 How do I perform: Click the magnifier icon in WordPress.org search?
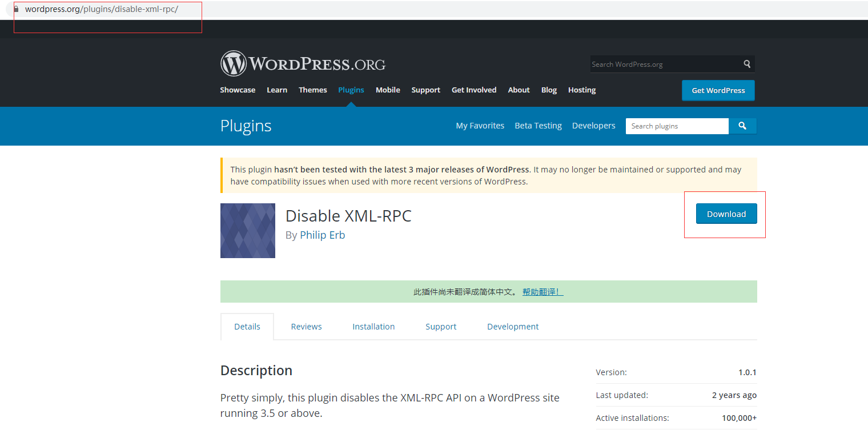click(x=747, y=64)
